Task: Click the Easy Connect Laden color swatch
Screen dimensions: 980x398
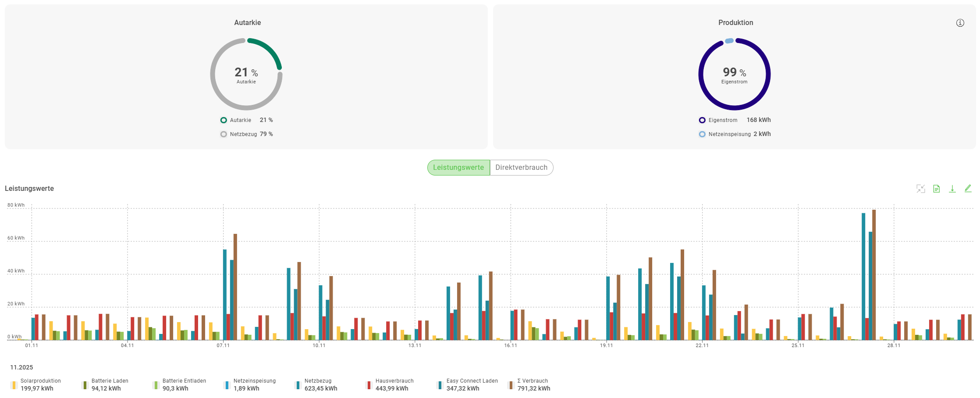Action: coord(440,385)
